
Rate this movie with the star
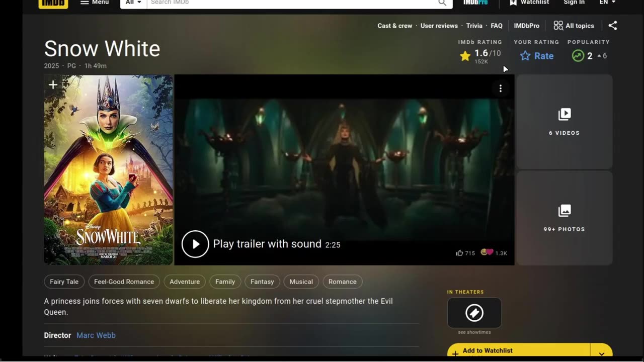537,56
